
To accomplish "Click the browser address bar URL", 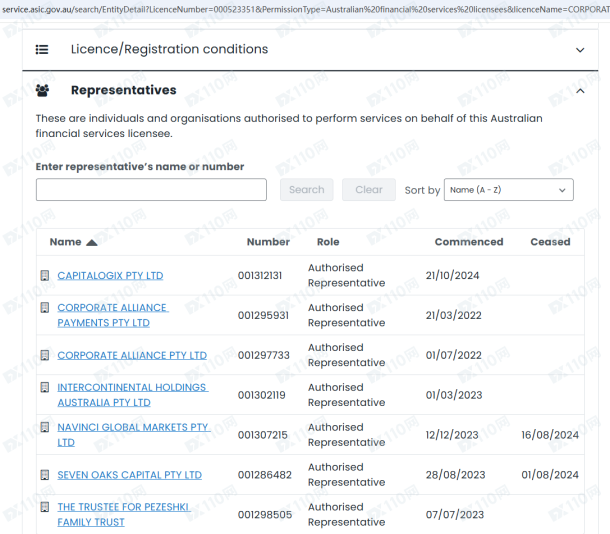I will point(305,9).
